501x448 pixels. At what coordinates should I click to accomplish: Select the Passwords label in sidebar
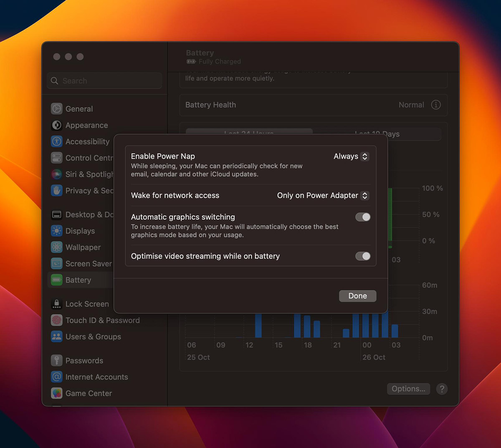(84, 361)
